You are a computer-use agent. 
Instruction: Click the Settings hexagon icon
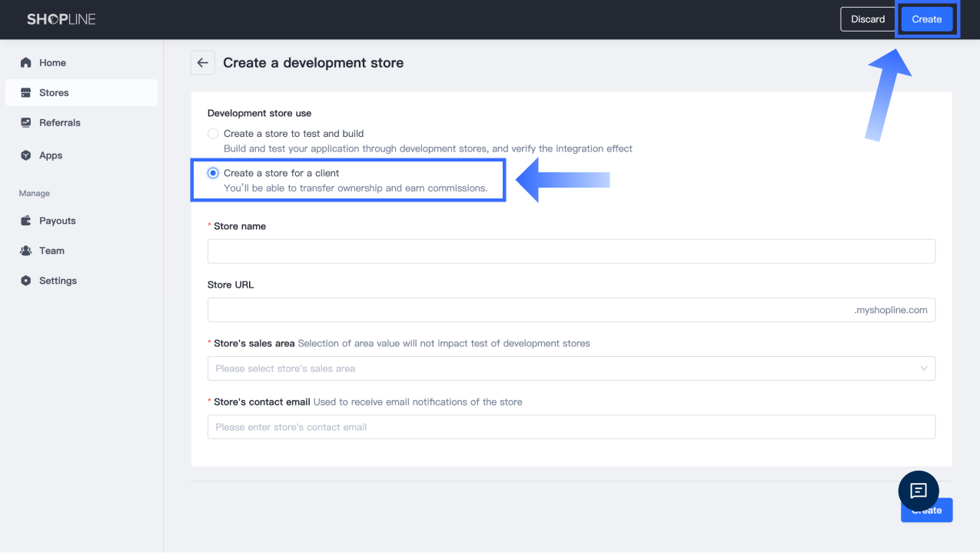tap(26, 281)
